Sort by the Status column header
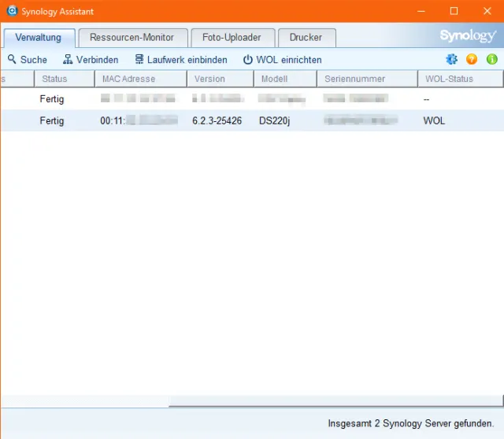Viewport: 504px width, 439px height. tap(65, 79)
